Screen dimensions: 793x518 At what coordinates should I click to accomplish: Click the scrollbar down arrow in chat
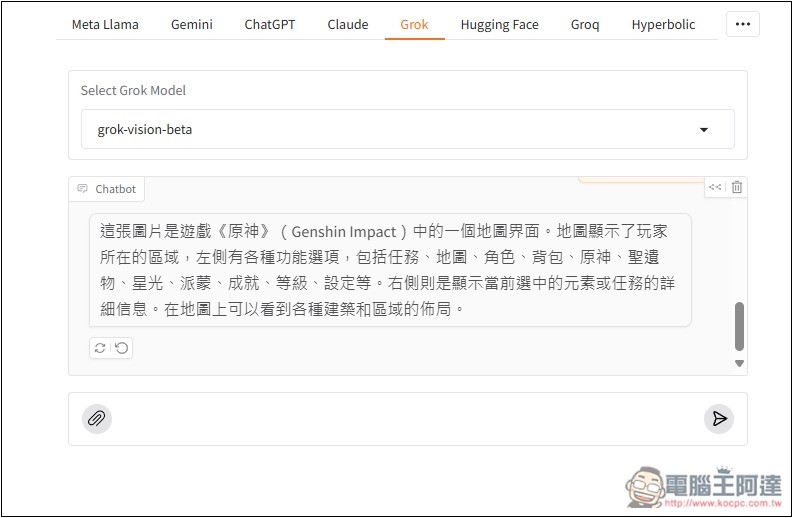[x=739, y=364]
